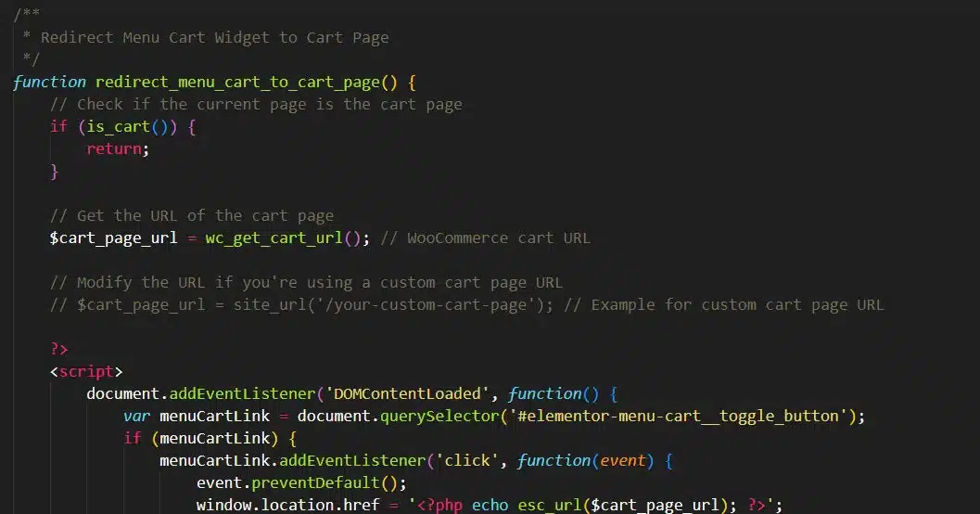Click event.preventDefault() call
Viewport: 980px width, 514px height.
(x=301, y=483)
